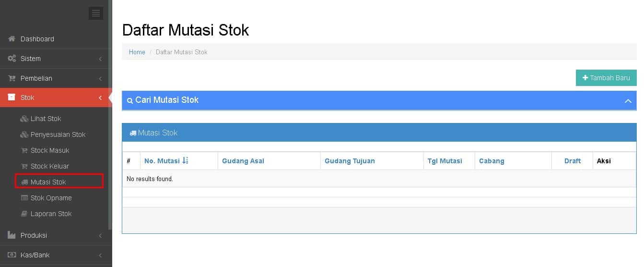Click the sort icon beside No. Mutasi

tap(186, 161)
